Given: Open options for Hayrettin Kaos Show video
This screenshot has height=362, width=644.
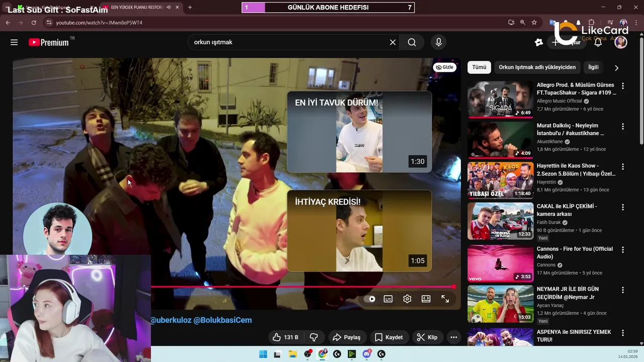Looking at the screenshot, I should 623,166.
